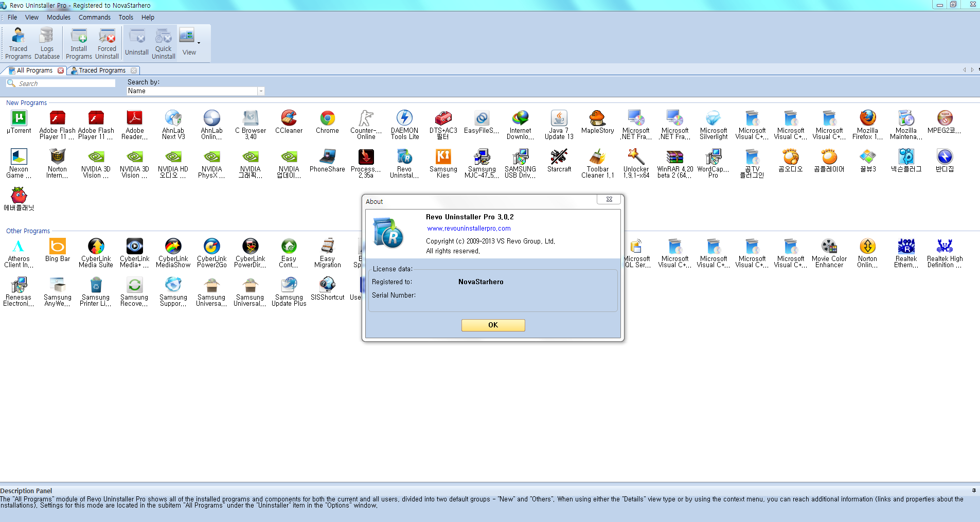Select the Chrome program icon

tap(328, 123)
